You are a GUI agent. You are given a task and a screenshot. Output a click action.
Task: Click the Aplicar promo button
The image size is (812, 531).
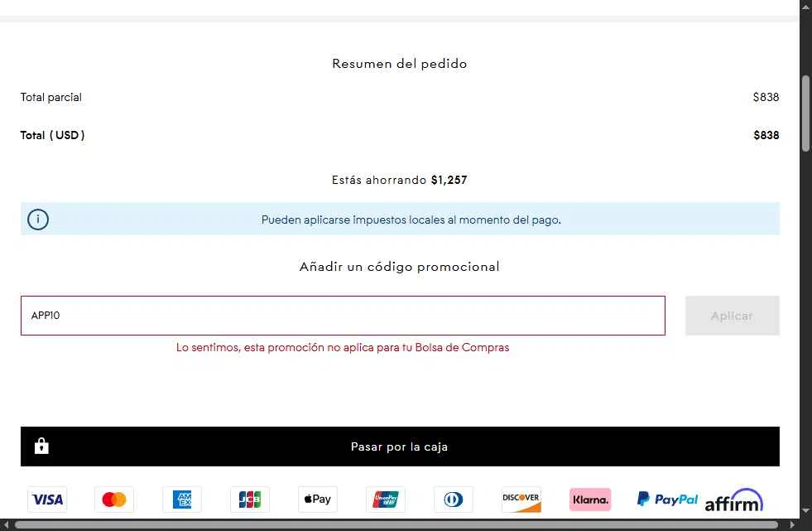click(x=732, y=316)
